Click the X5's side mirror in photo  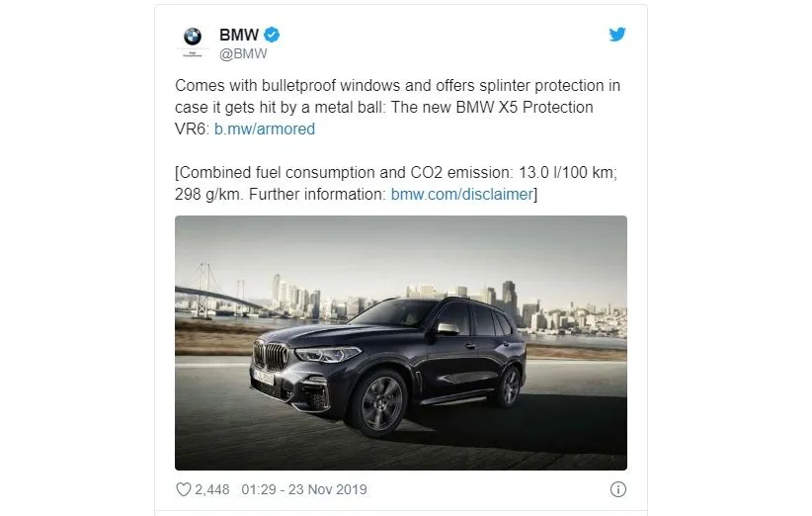click(447, 328)
